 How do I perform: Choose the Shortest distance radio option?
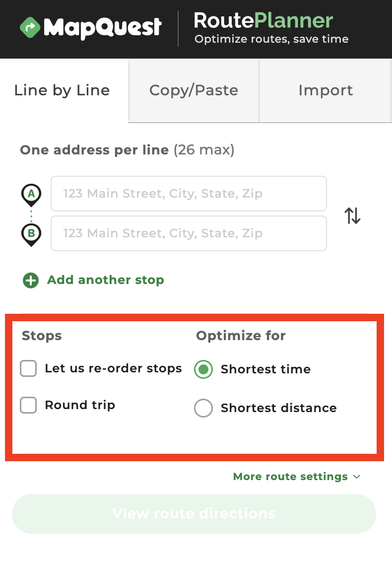pyautogui.click(x=203, y=408)
